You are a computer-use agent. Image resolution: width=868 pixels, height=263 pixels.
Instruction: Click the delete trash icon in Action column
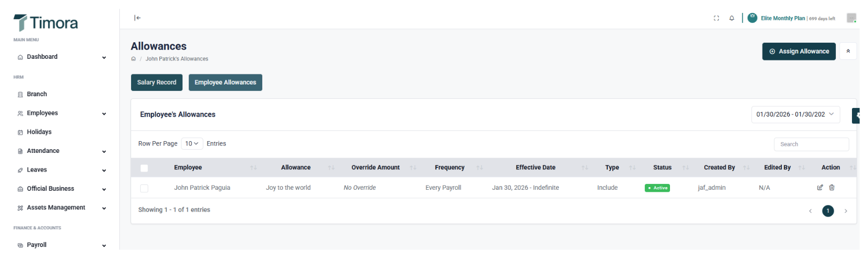click(x=832, y=188)
